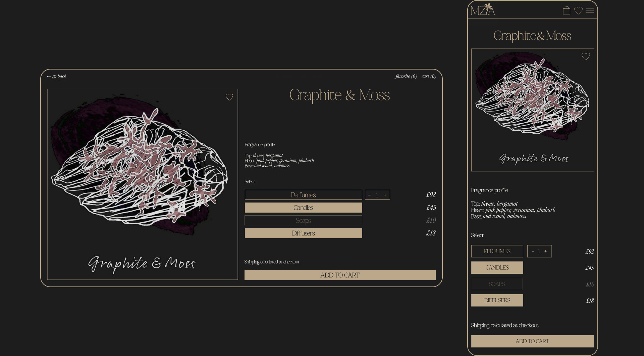
Task: Click the heart icon on mobile product image
Action: pos(586,56)
